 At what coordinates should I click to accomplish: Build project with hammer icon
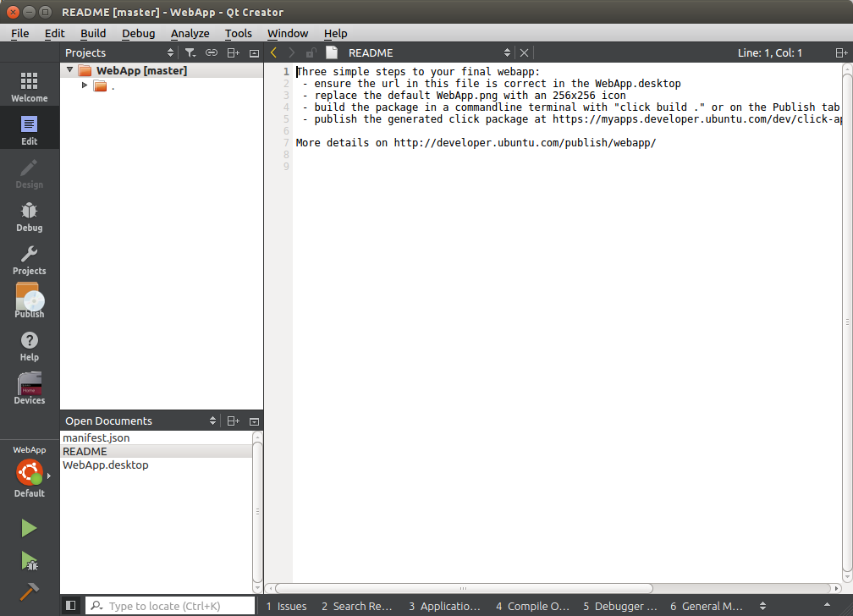(29, 591)
